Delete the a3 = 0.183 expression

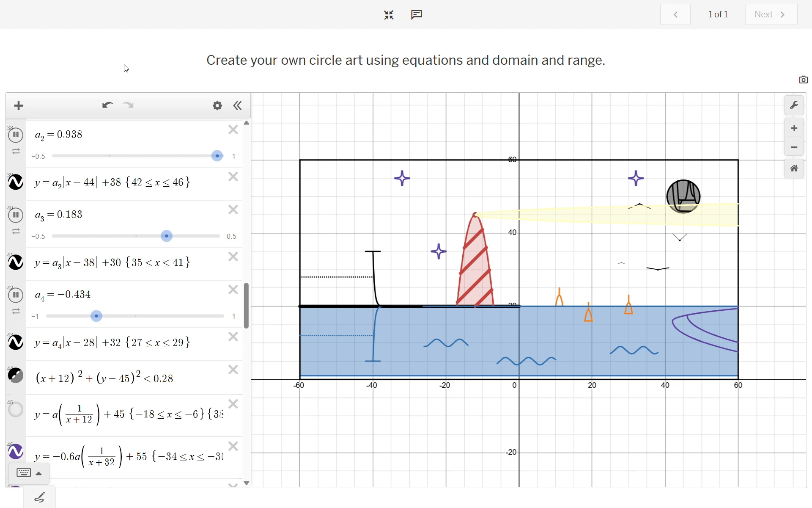[x=233, y=210]
